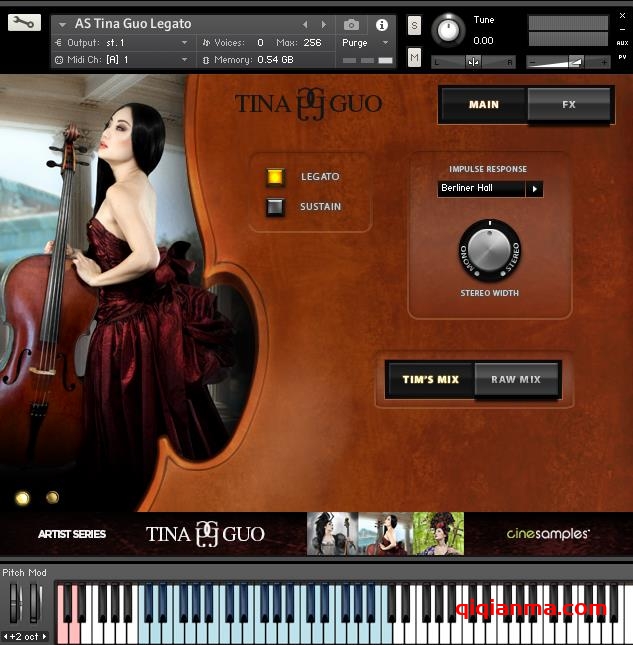The image size is (633, 645).
Task: Select the third green-background thumbnail
Action: pyautogui.click(x=438, y=534)
